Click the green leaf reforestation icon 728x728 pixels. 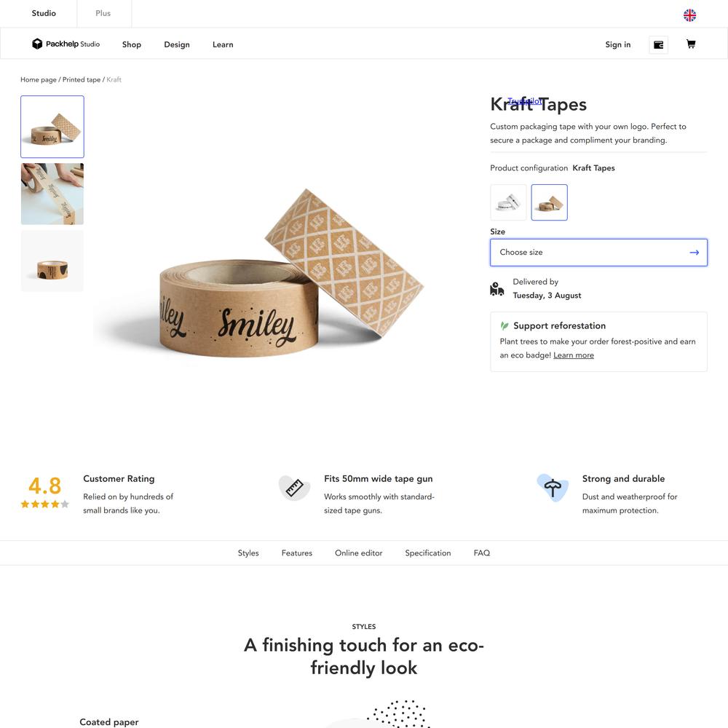click(x=505, y=326)
